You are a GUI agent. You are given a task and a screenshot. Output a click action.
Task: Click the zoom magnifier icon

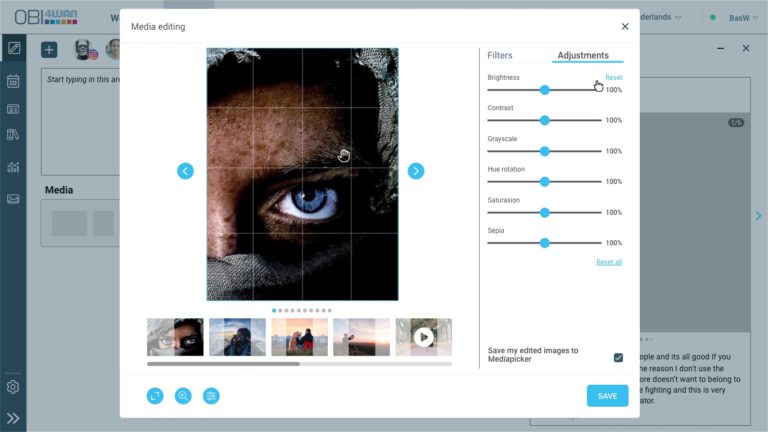(183, 396)
